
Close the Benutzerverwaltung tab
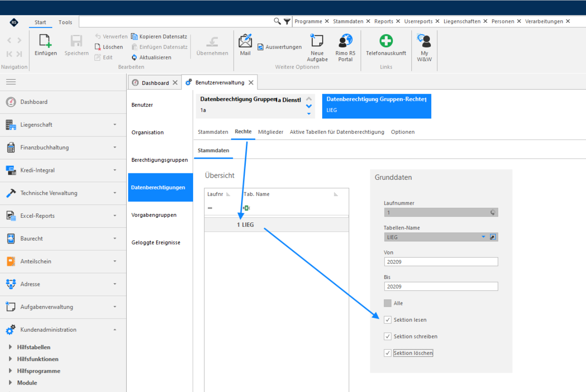pyautogui.click(x=251, y=82)
